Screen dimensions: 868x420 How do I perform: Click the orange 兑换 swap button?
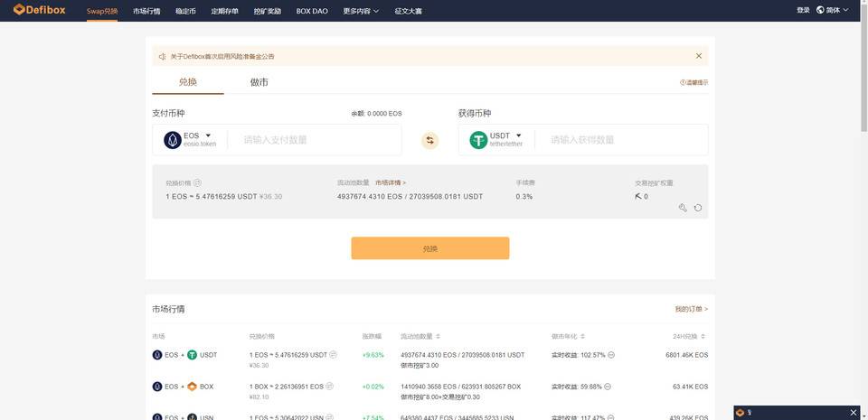click(x=430, y=248)
